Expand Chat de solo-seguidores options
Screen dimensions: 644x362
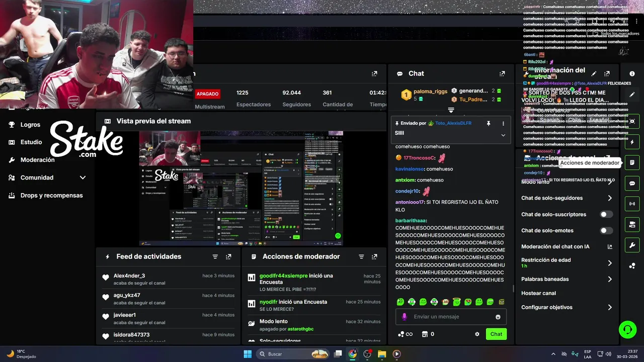(x=610, y=198)
